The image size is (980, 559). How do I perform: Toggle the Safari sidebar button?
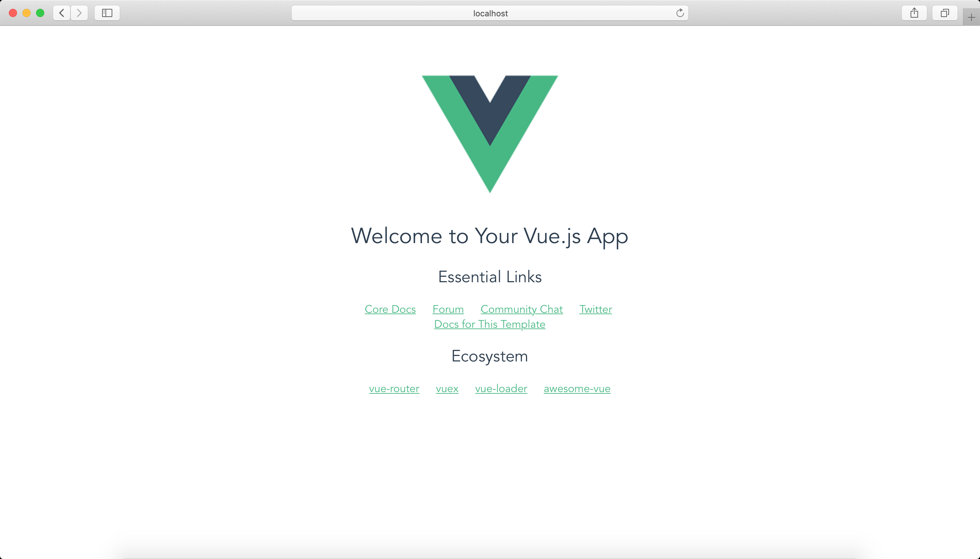107,13
